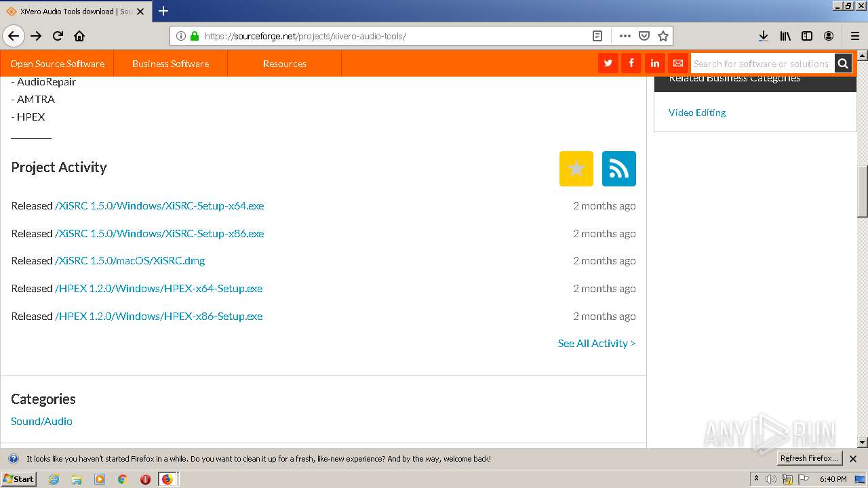Image resolution: width=868 pixels, height=488 pixels.
Task: Bookmark this page with the star
Action: (663, 36)
